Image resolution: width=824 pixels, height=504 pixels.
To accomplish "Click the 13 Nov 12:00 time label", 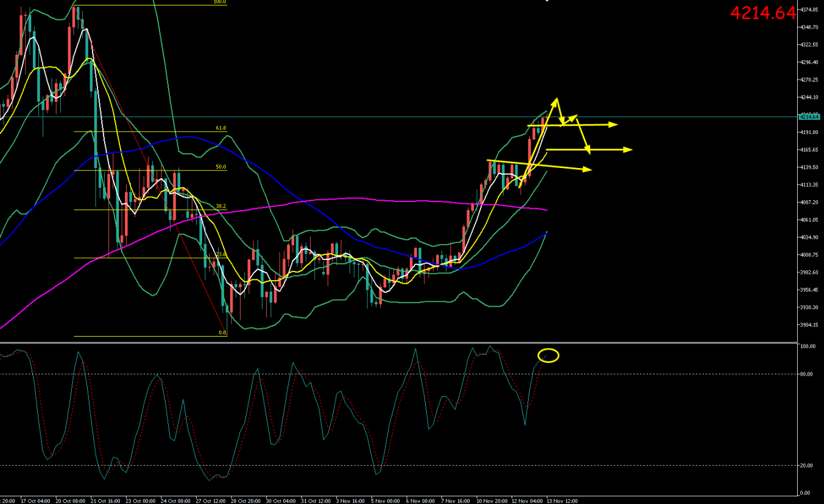I will 564,501.
